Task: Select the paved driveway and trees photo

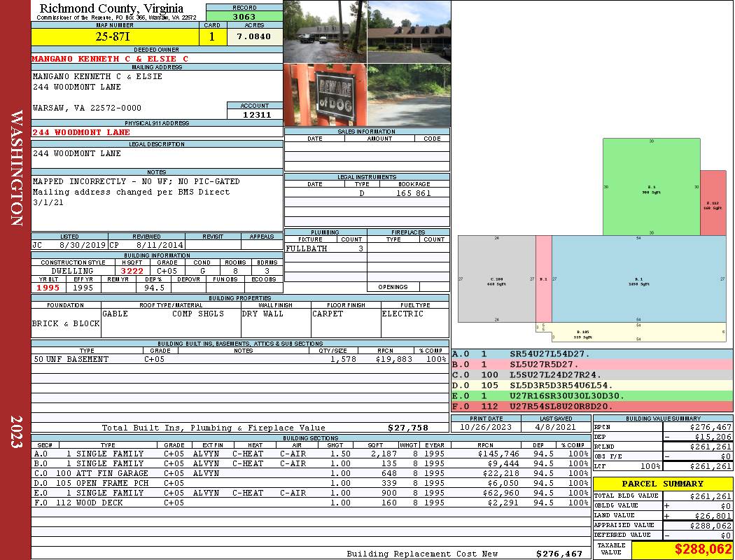Action: coord(409,94)
